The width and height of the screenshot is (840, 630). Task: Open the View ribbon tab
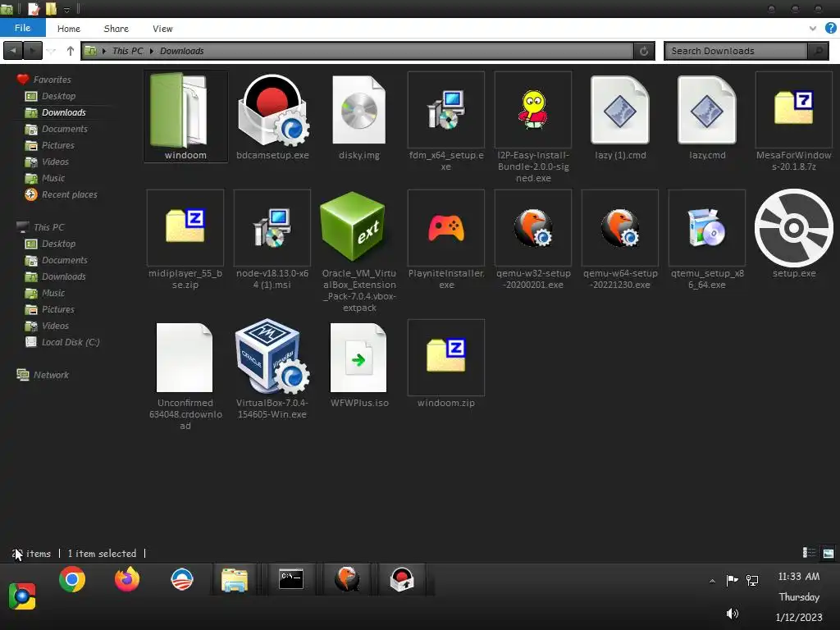coord(162,29)
